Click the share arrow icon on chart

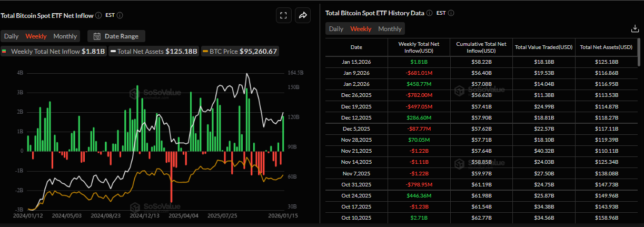(303, 15)
